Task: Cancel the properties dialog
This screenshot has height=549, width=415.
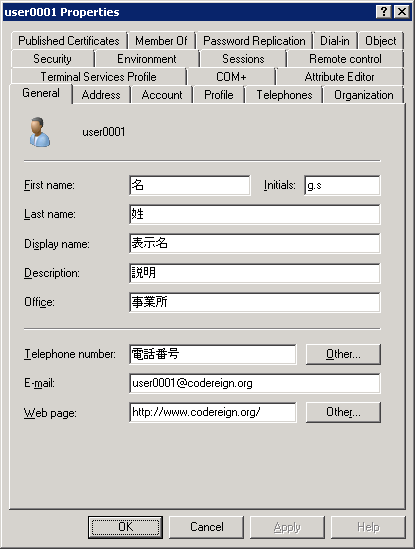Action: (207, 527)
